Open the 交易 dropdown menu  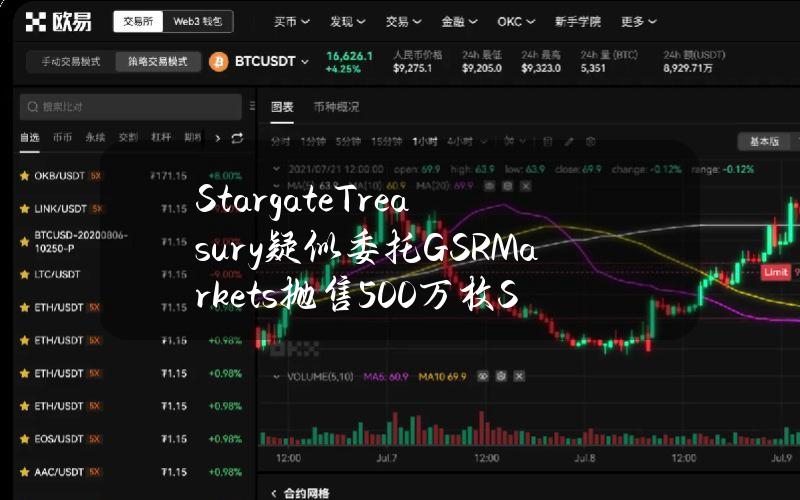[403, 22]
